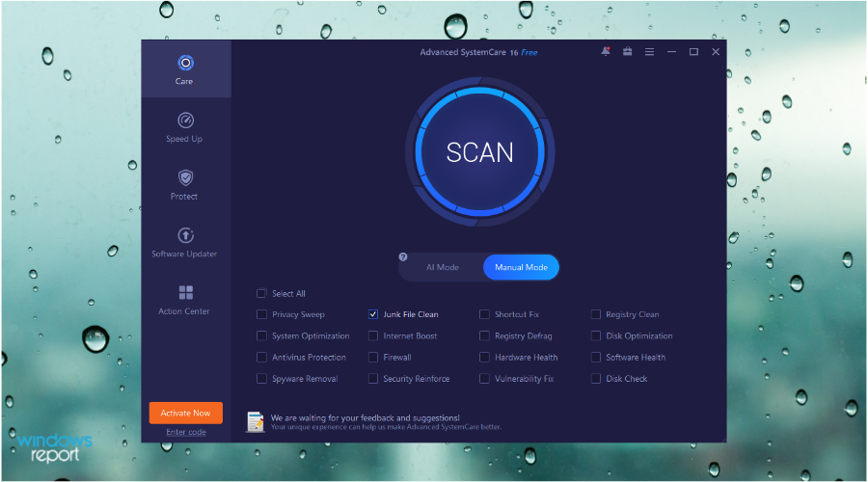Open the Action Center grid icon
The width and height of the screenshot is (868, 482).
(186, 292)
